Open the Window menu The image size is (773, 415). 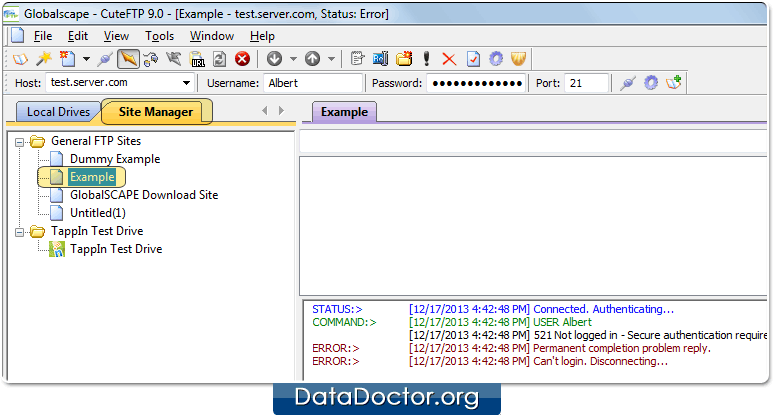212,36
